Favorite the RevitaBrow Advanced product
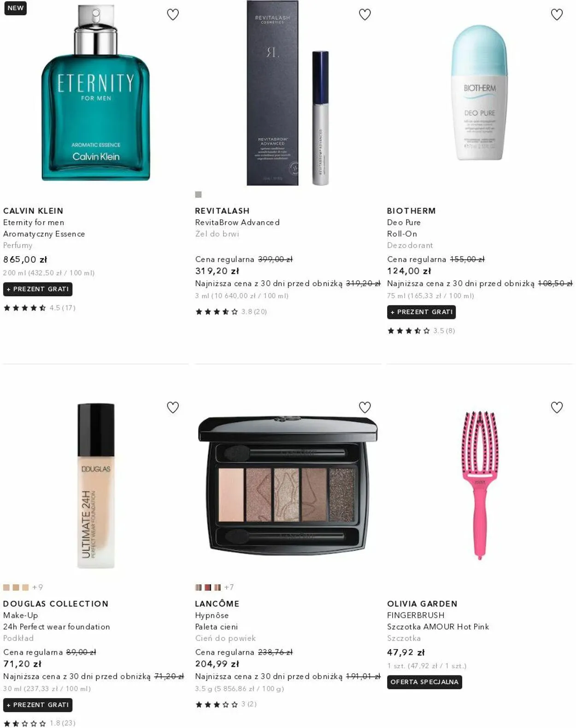The image size is (576, 728). pyautogui.click(x=364, y=15)
